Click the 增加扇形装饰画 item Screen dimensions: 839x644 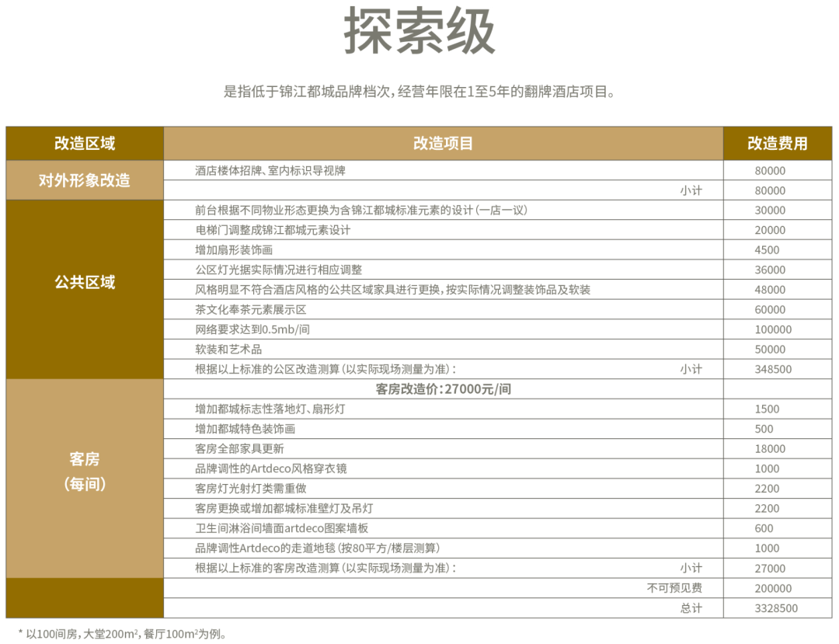click(234, 250)
